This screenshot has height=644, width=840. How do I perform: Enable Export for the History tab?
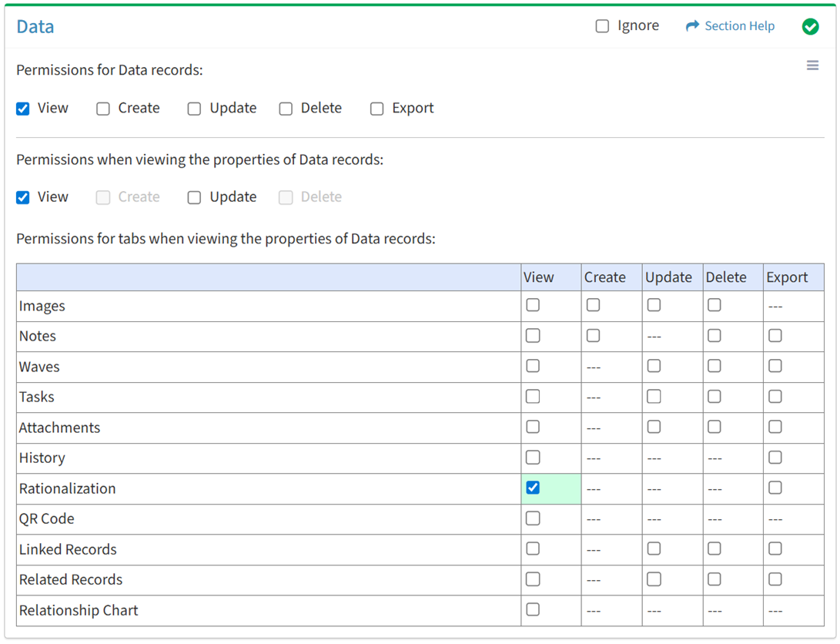(775, 458)
